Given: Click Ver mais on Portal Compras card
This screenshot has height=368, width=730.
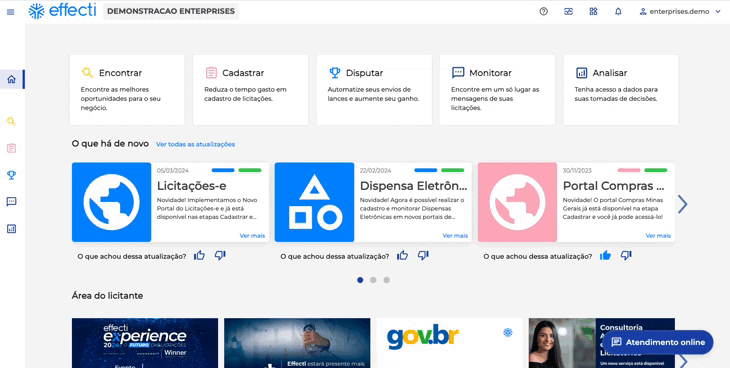Looking at the screenshot, I should pos(658,236).
